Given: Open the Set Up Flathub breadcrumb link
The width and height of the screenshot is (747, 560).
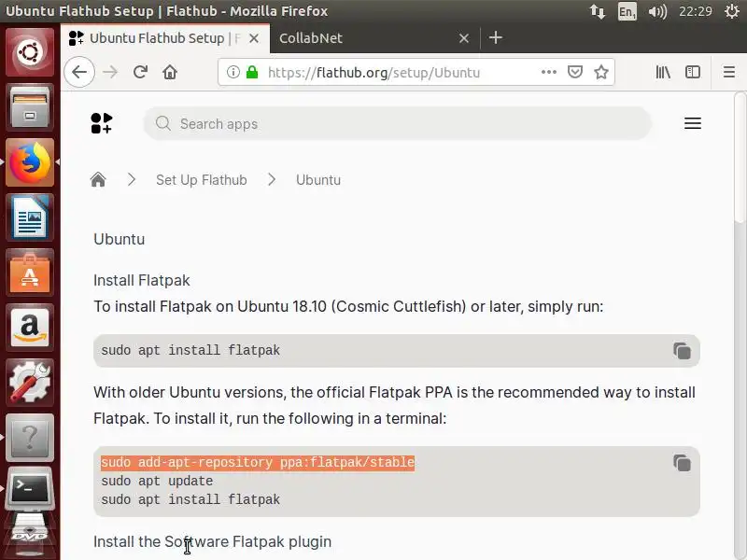Looking at the screenshot, I should coord(202,180).
